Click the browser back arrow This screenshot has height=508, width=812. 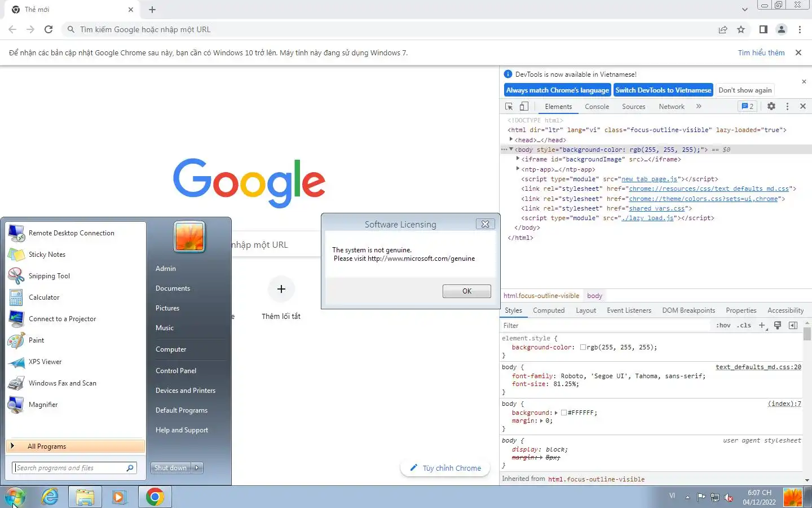(x=12, y=29)
